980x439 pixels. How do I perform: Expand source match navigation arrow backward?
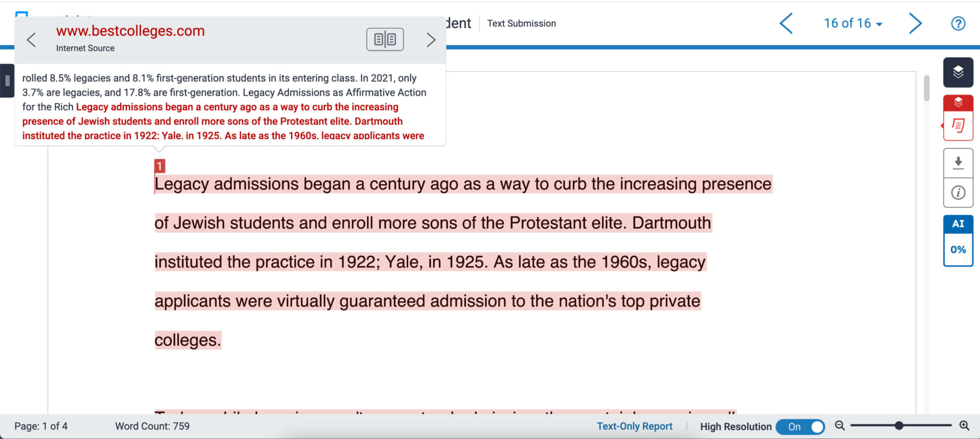[x=31, y=39]
